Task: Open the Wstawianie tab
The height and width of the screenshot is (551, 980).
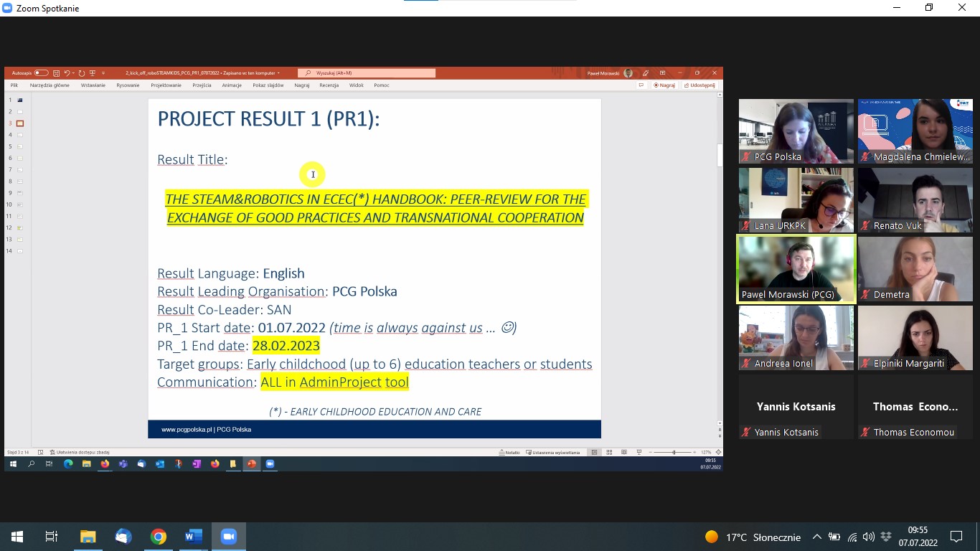Action: tap(93, 85)
